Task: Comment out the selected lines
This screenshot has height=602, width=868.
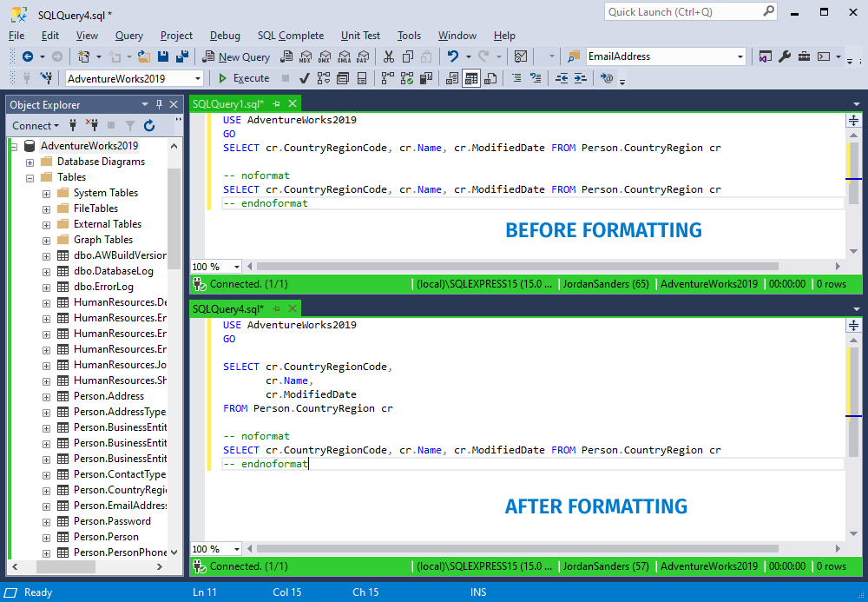Action: pos(516,78)
